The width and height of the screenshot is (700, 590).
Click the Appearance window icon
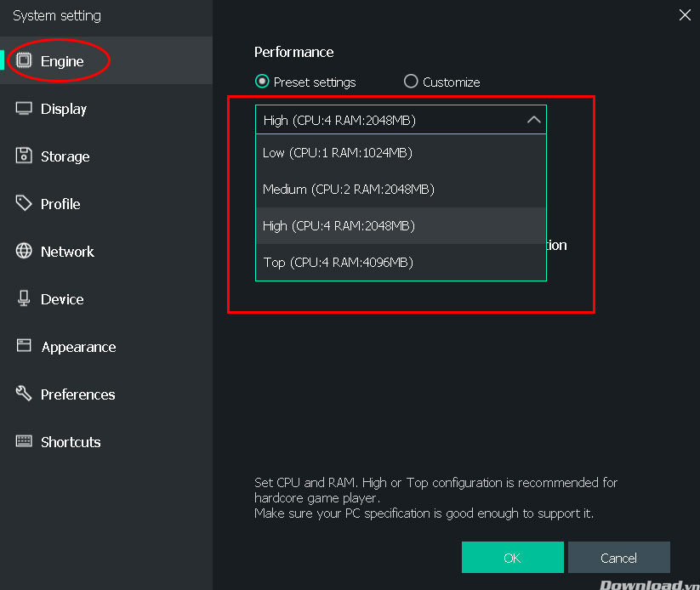point(24,346)
